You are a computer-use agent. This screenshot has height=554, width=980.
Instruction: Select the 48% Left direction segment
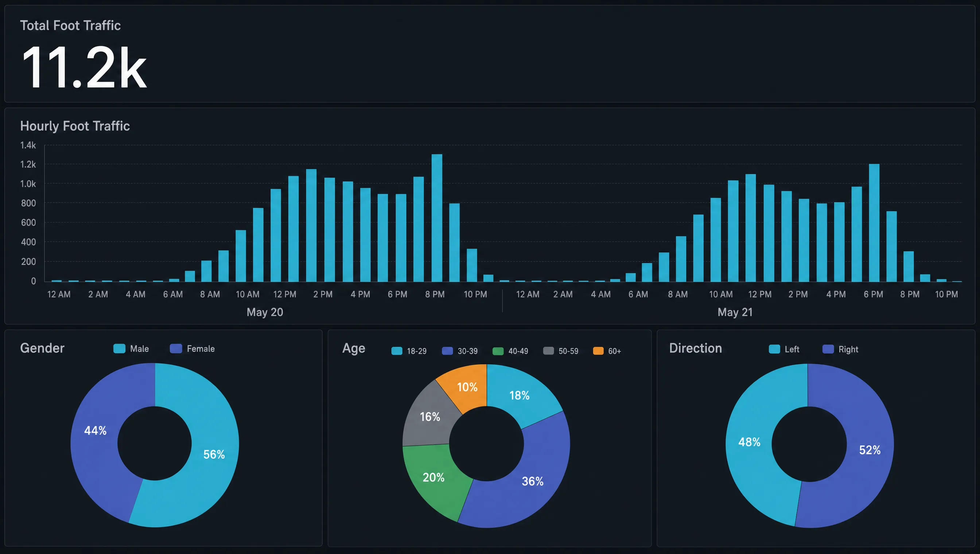coord(749,442)
